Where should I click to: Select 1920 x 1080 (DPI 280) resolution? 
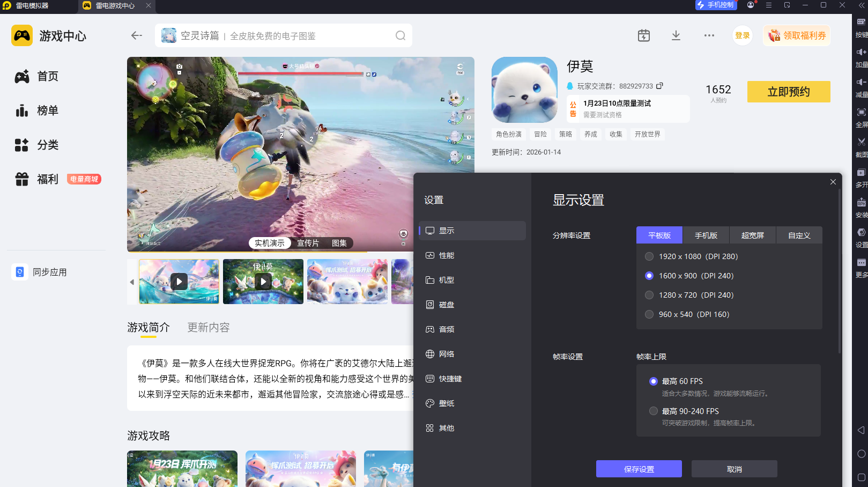649,256
